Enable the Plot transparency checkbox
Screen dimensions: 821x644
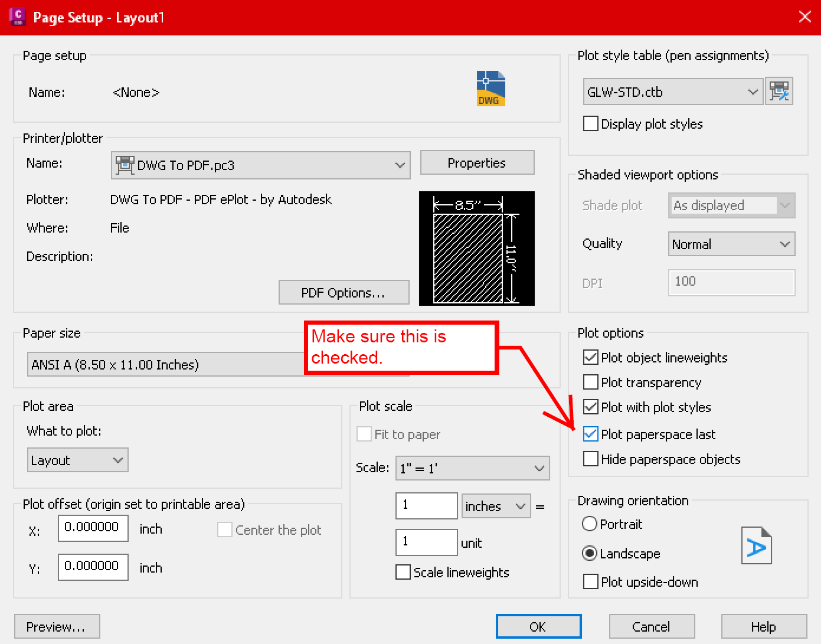tap(591, 382)
